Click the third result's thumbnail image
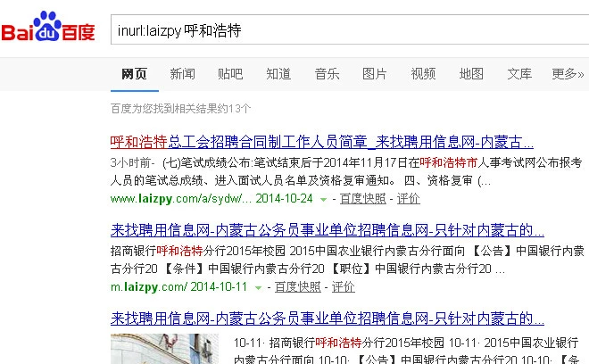The image size is (589, 364). click(165, 349)
